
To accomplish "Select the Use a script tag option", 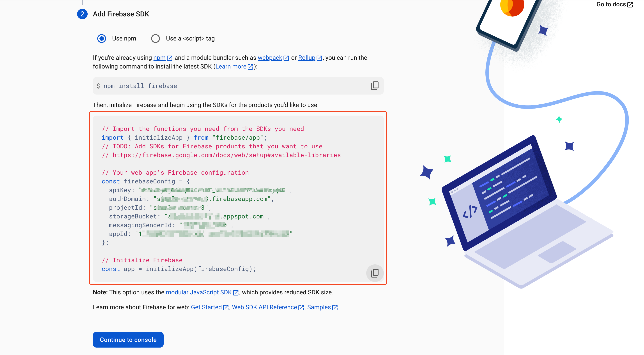I will point(156,39).
